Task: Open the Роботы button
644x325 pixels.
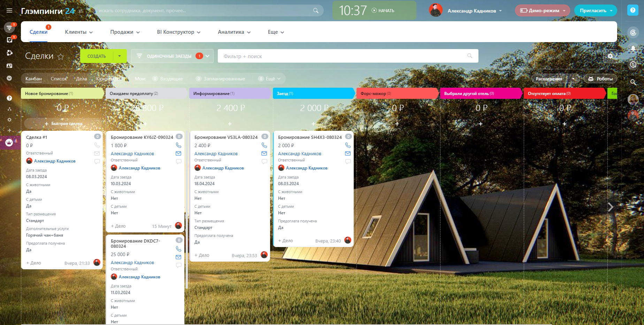Action: point(600,79)
